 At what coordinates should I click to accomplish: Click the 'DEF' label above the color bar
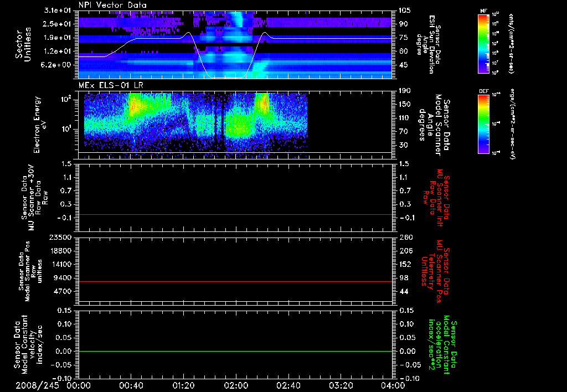(483, 91)
